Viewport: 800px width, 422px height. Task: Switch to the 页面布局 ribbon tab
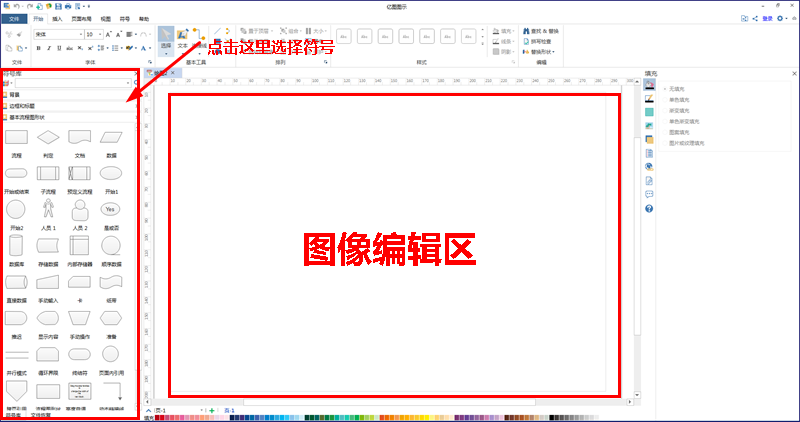click(82, 19)
